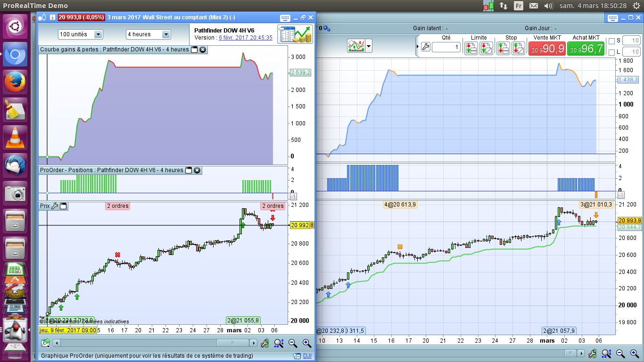
Task: Click the vertical zoom magnifier in the back window
Action: (607, 353)
